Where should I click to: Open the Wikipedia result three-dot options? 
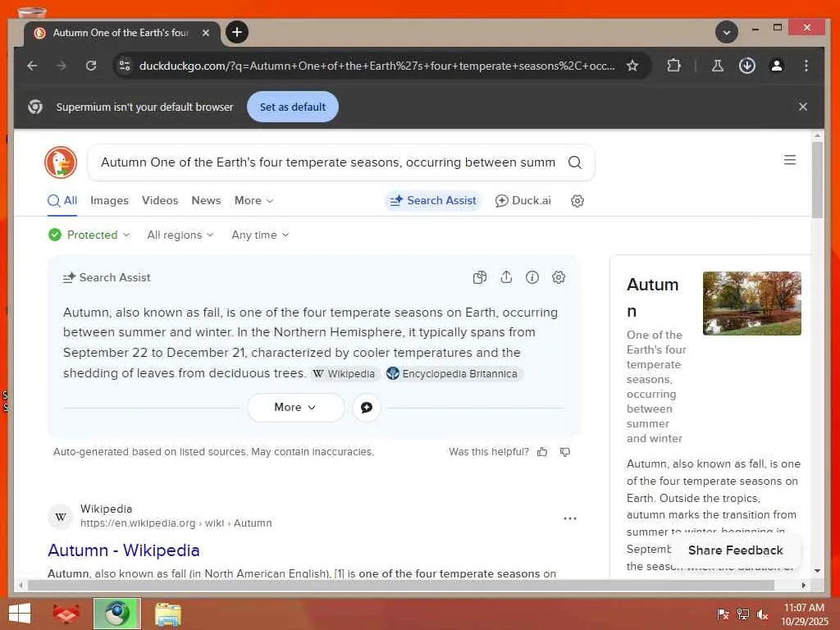tap(570, 518)
